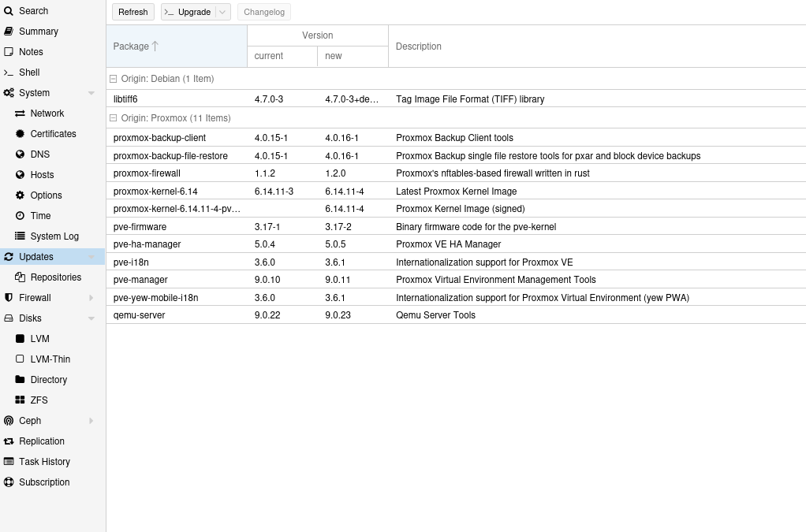Expand the Firewall submenu arrow
The image size is (806, 532).
click(x=91, y=298)
